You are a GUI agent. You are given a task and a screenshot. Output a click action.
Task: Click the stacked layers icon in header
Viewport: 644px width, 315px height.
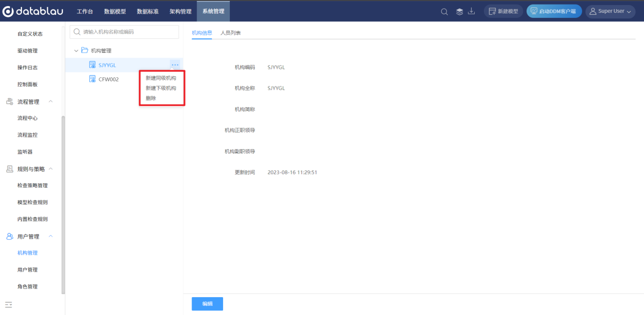pyautogui.click(x=459, y=12)
